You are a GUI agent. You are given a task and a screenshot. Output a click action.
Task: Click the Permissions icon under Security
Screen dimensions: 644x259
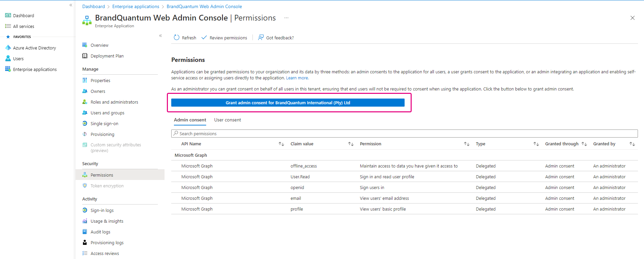pos(85,175)
